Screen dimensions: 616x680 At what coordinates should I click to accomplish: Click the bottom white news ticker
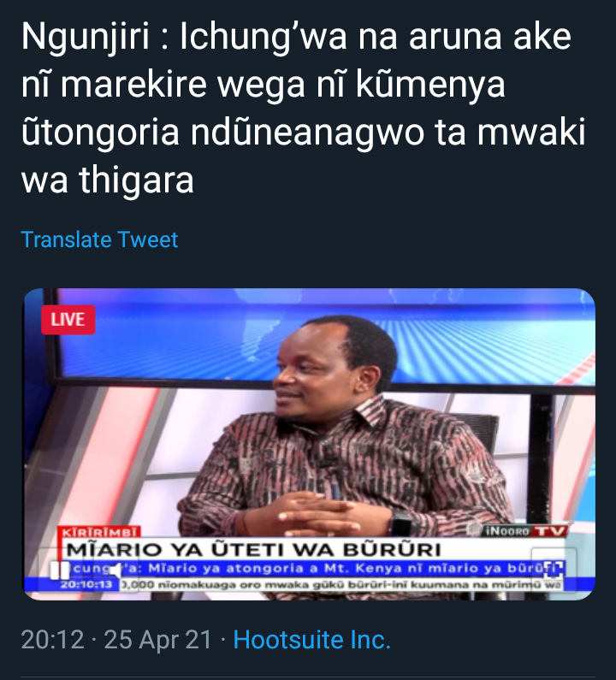pos(341,584)
